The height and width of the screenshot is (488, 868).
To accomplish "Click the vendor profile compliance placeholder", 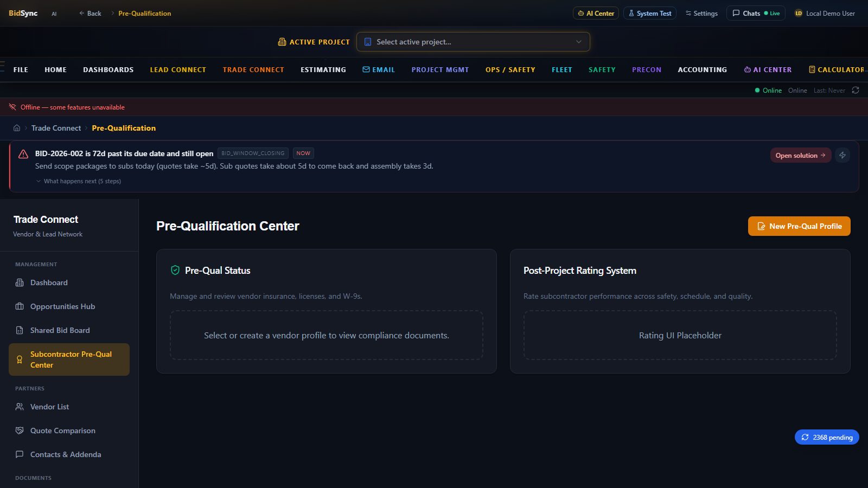I will coord(327,335).
